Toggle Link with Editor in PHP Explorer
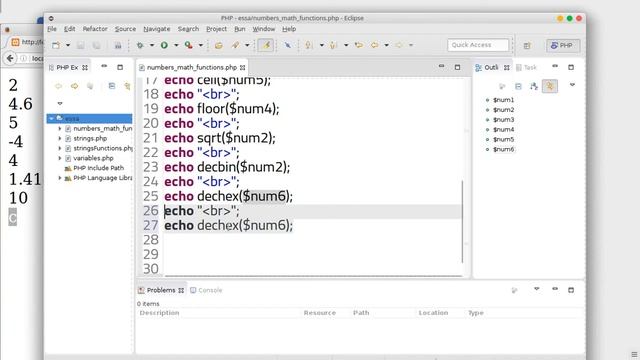The image size is (640, 360). (x=127, y=86)
